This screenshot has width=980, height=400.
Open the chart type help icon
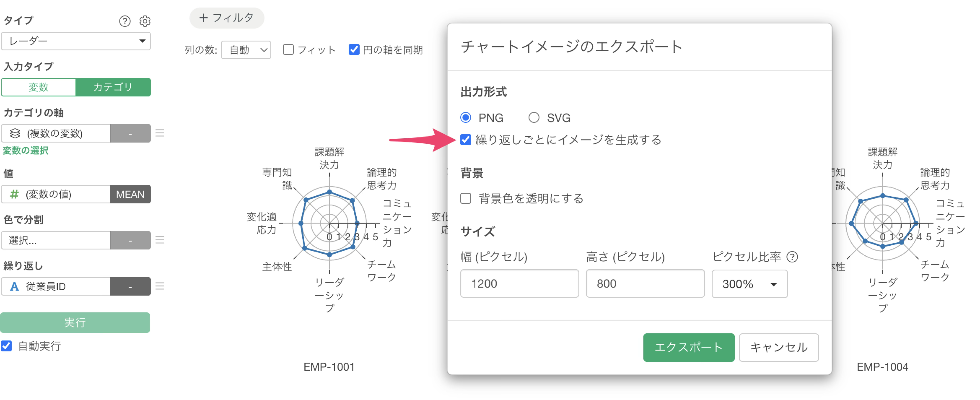pos(124,21)
